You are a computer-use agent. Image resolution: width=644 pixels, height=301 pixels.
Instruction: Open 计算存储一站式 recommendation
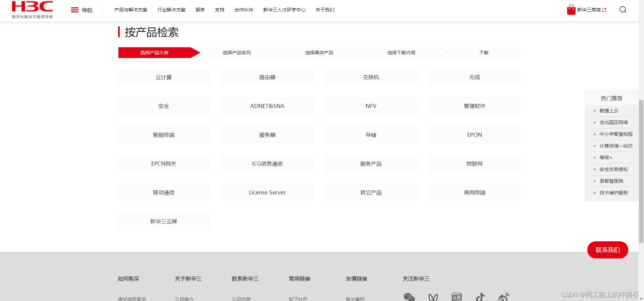tap(616, 146)
